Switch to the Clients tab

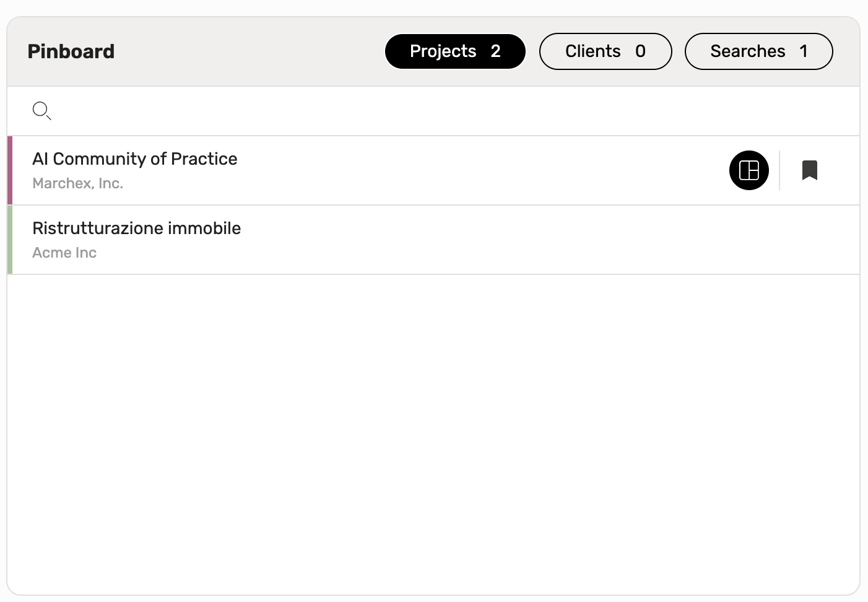pos(605,51)
